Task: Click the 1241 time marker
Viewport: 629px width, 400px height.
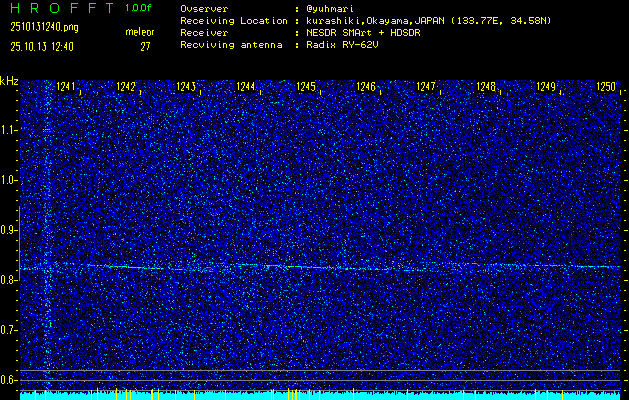Action: (67, 87)
